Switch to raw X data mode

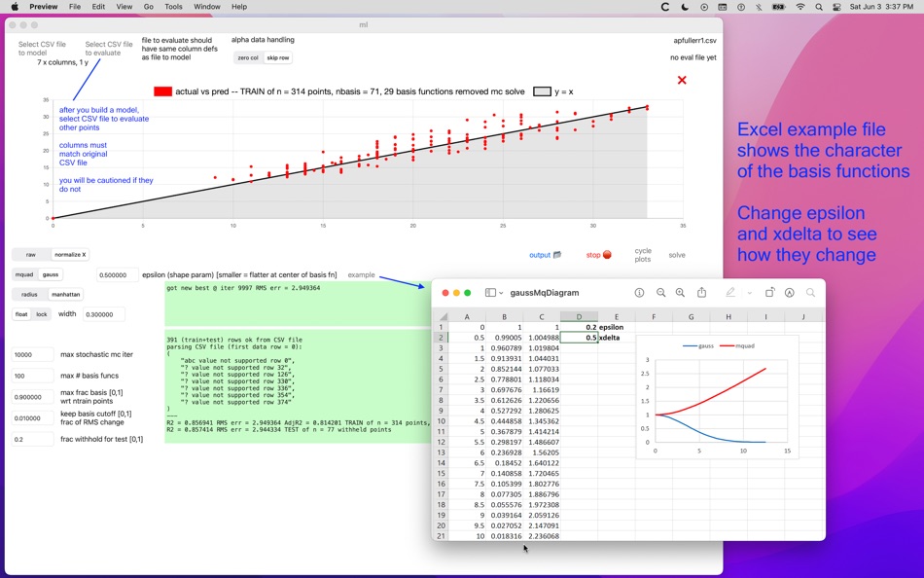[31, 255]
